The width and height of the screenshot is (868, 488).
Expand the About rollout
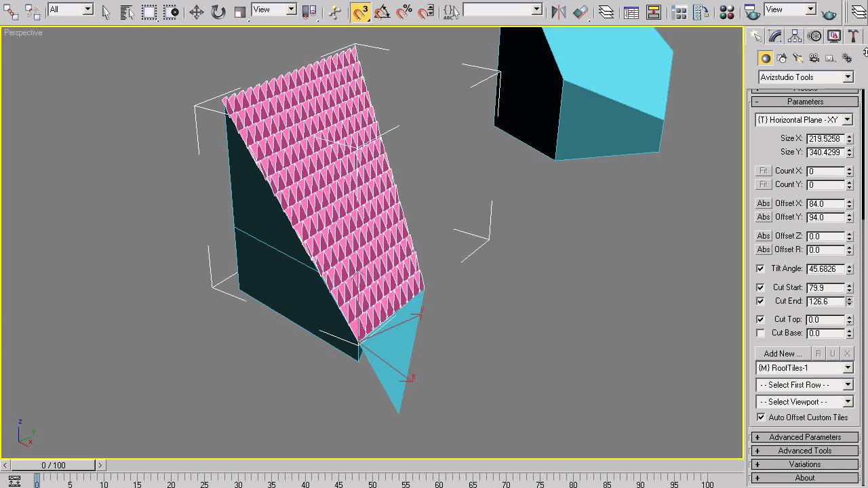(x=805, y=478)
